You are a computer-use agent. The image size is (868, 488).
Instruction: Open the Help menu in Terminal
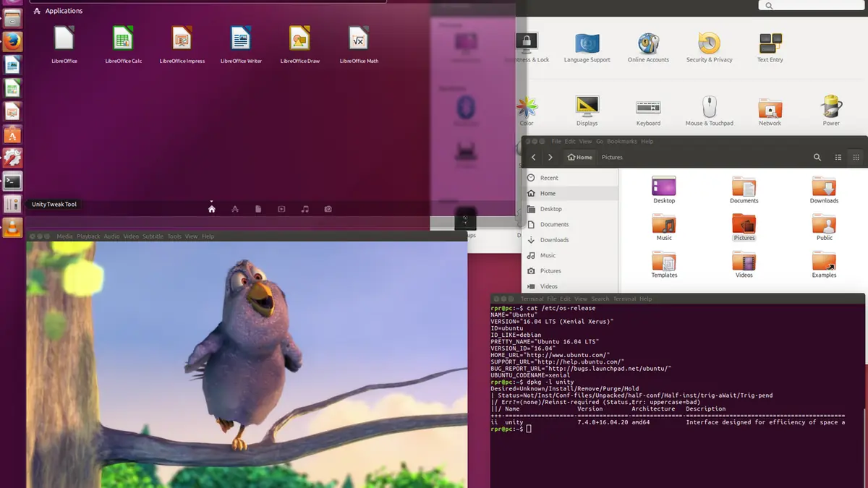pos(645,299)
